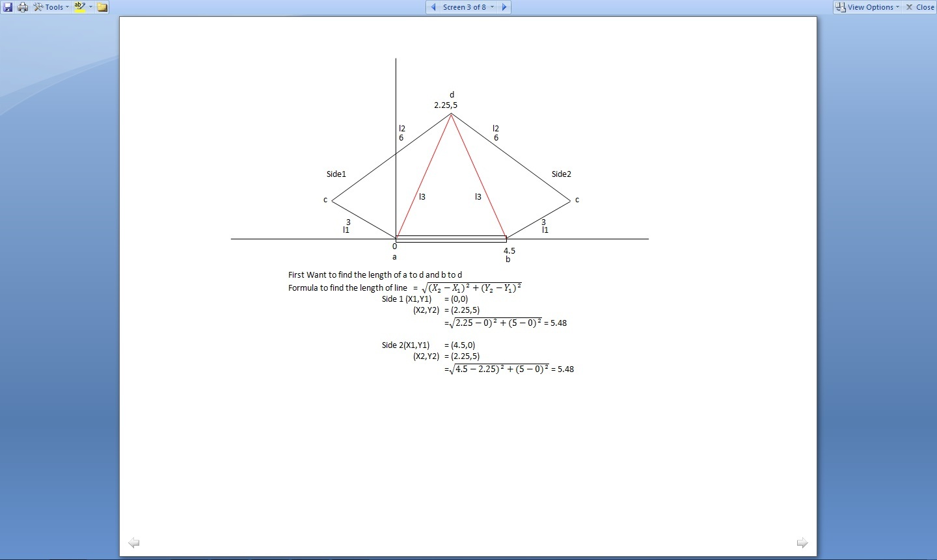
Task: Click the "4.5" label under the baseline
Action: (x=509, y=250)
